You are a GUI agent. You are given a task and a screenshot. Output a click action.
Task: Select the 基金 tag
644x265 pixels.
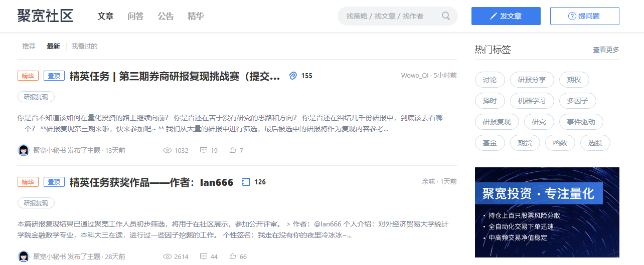pos(490,143)
